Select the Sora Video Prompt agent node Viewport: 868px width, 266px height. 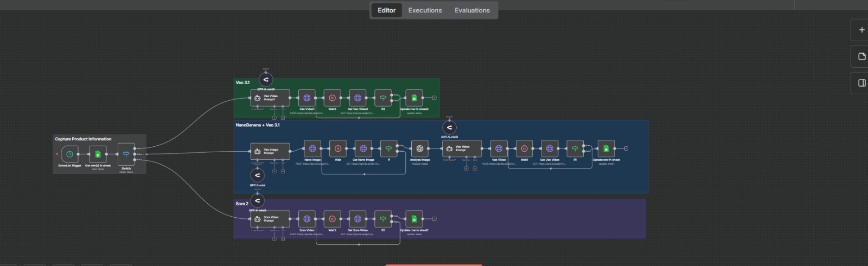[270, 219]
